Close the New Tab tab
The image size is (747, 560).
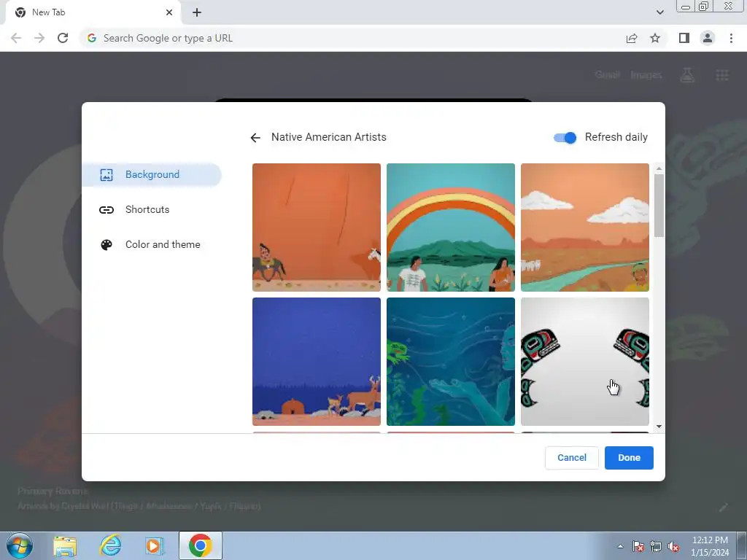click(169, 12)
